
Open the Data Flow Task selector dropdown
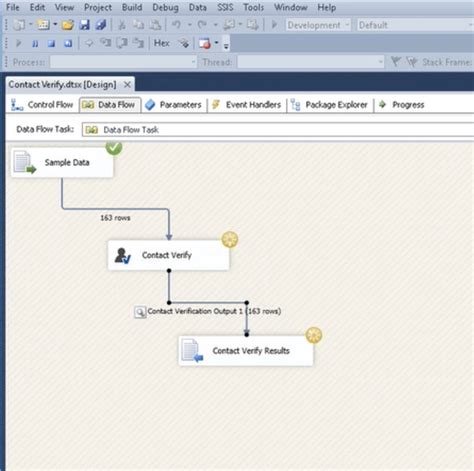pos(278,129)
